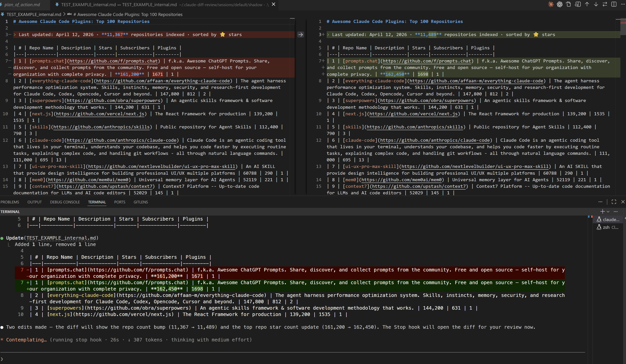Open TEST_EXAMPLE_internal.md link in terminal Update line

point(61,238)
